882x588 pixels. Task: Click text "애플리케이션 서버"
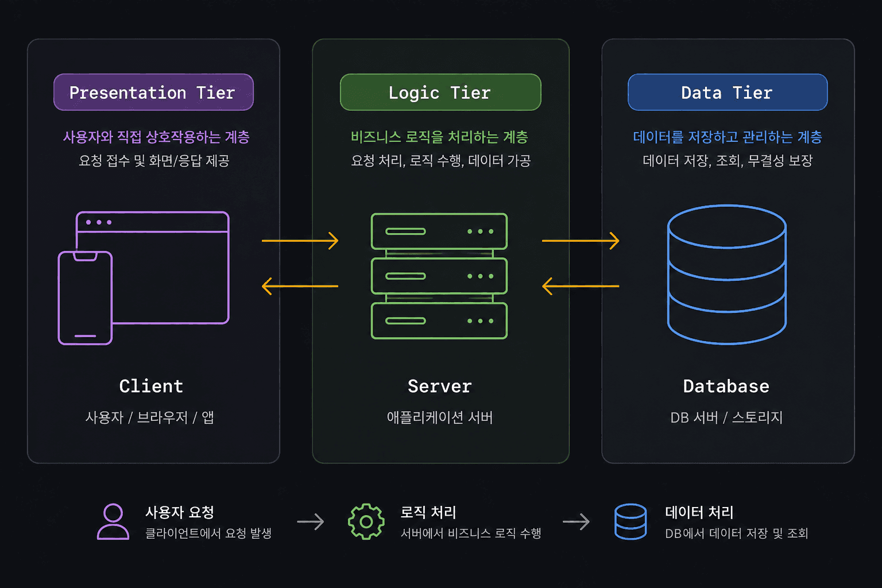pyautogui.click(x=440, y=417)
